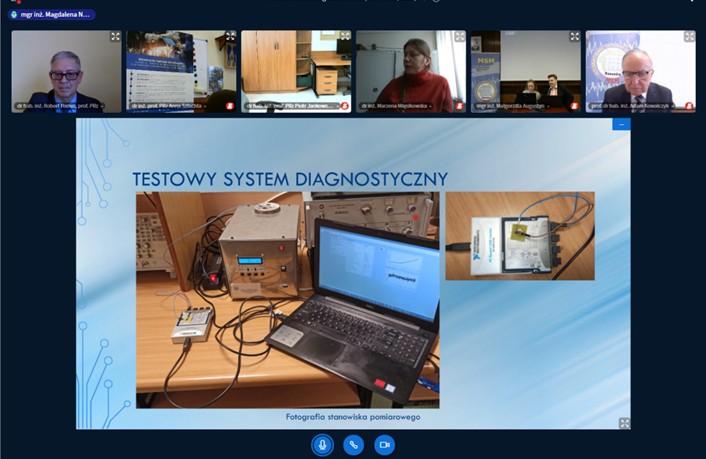This screenshot has height=459, width=706.
Task: Open shared presentation in fullscreen view
Action: coord(624,423)
